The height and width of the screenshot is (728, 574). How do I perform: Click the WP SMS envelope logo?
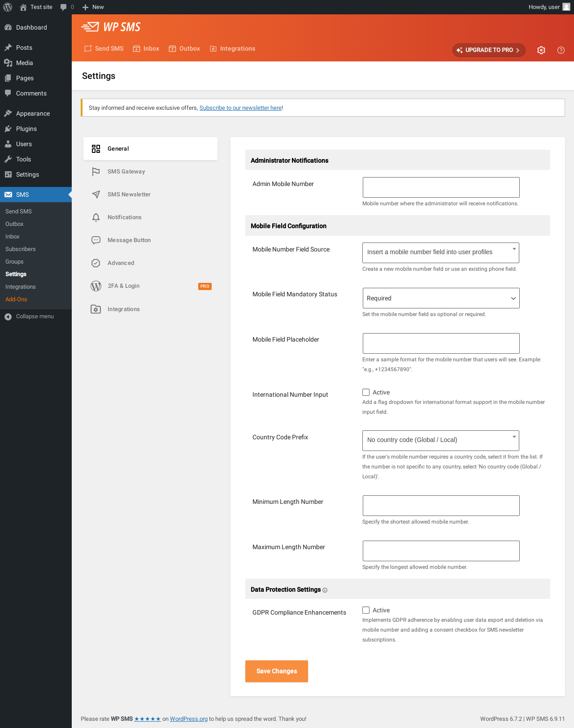pyautogui.click(x=90, y=27)
